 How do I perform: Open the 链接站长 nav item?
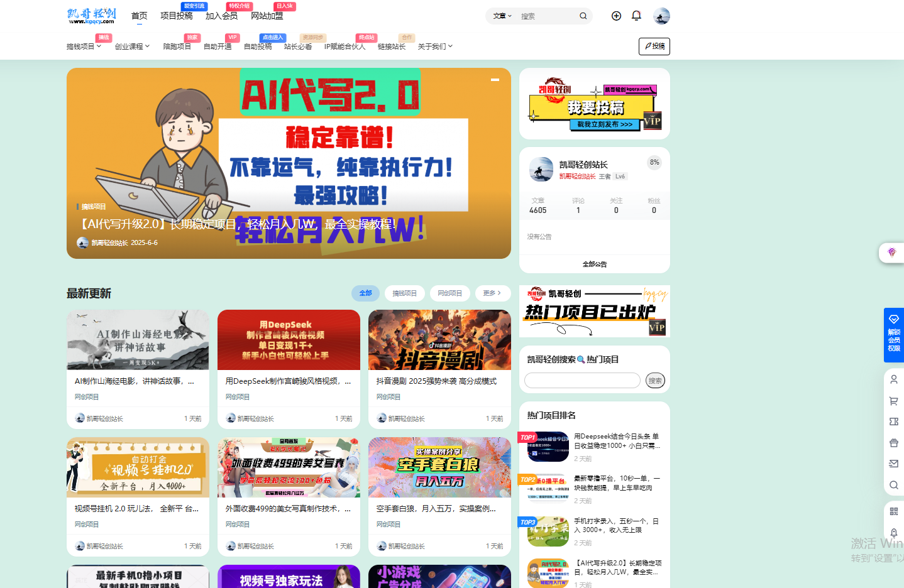pyautogui.click(x=392, y=46)
